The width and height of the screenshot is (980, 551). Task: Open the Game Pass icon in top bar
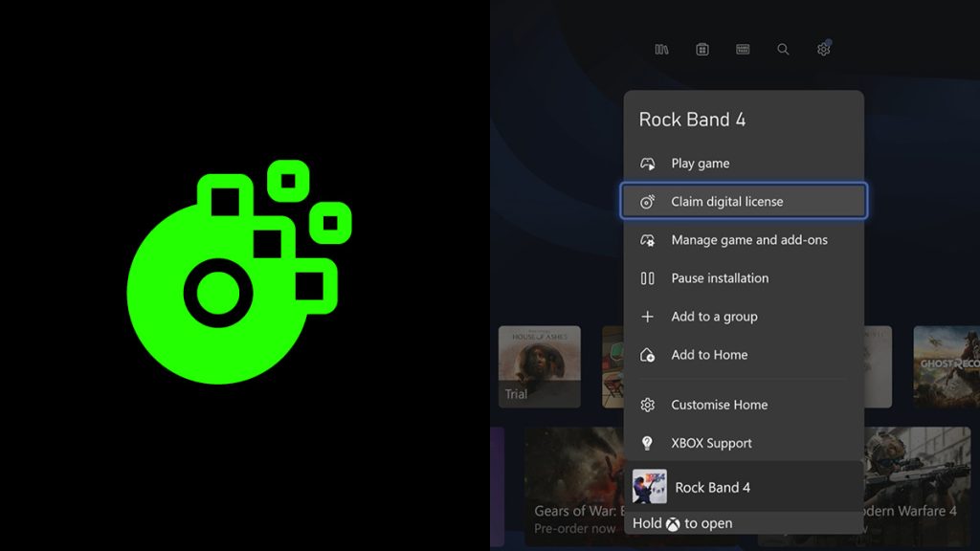(x=743, y=50)
